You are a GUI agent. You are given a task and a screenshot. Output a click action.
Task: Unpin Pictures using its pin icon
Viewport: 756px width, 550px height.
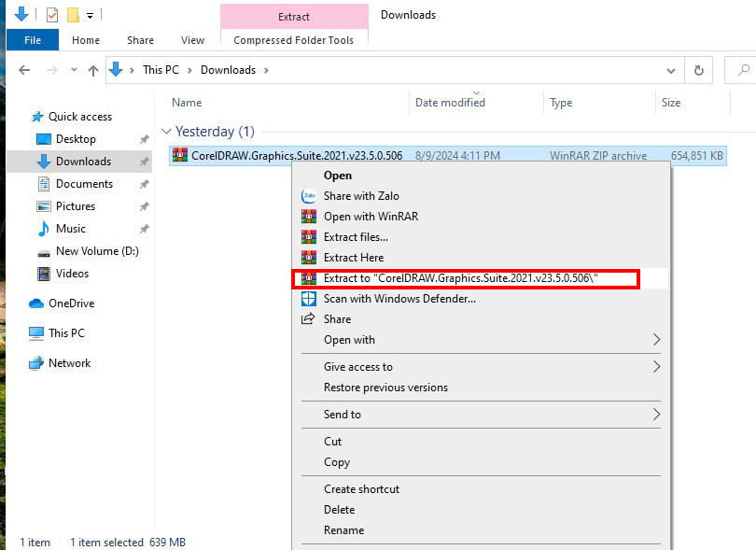point(144,206)
